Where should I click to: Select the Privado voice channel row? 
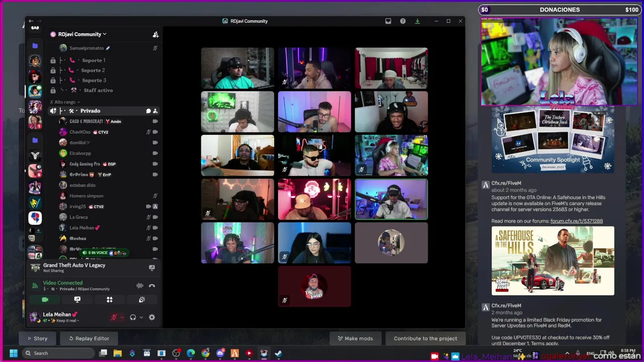coord(103,111)
